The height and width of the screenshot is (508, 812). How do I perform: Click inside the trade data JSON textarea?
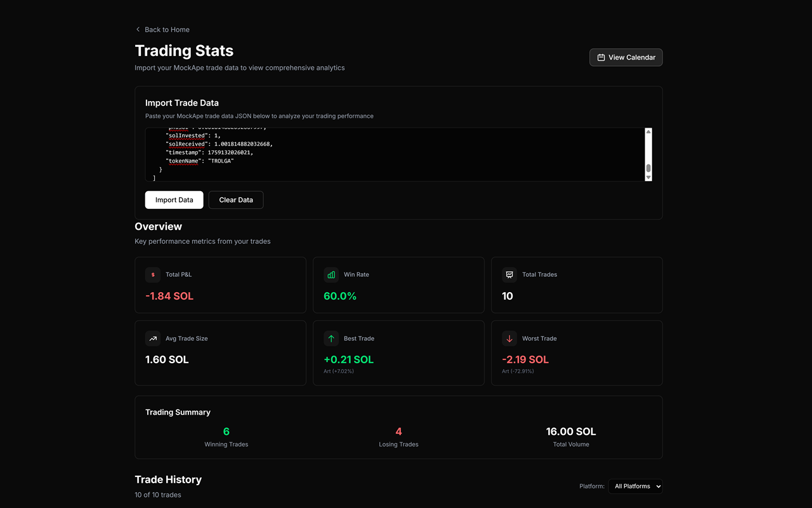click(395, 154)
